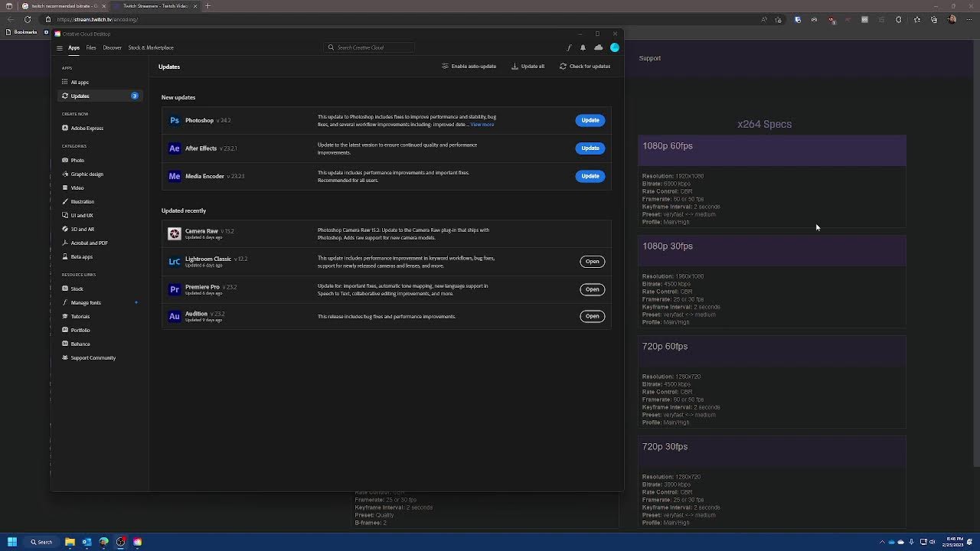Open a new browser tab
Viewport: 980px width, 551px height.
pyautogui.click(x=207, y=6)
